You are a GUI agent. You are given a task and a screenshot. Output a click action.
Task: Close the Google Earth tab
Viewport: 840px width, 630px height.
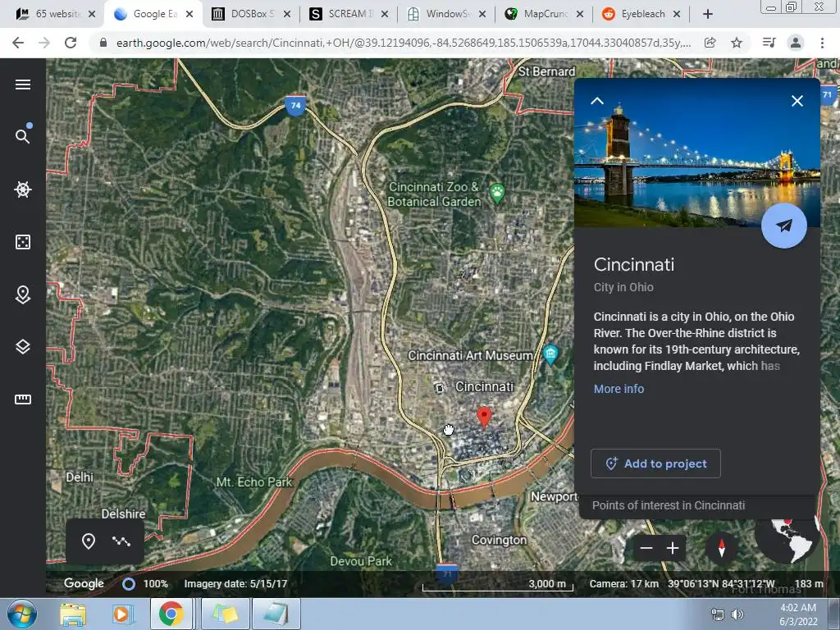tap(189, 15)
